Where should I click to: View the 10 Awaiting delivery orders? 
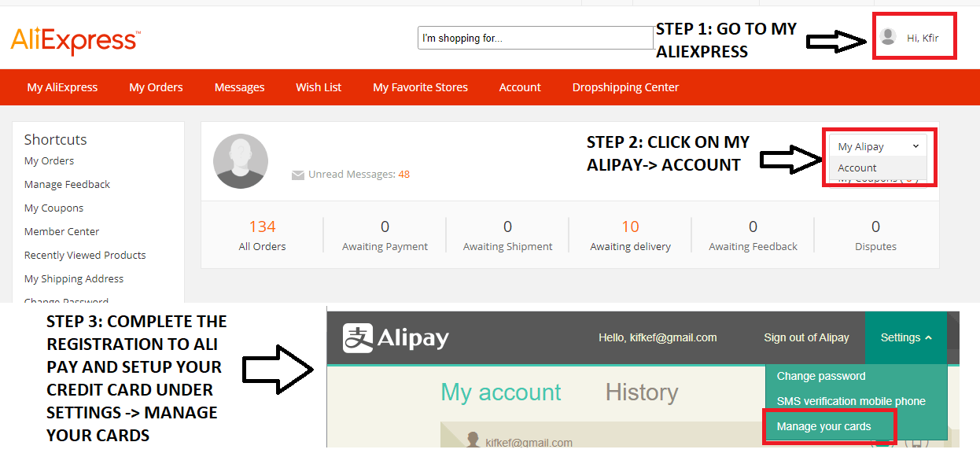click(630, 235)
